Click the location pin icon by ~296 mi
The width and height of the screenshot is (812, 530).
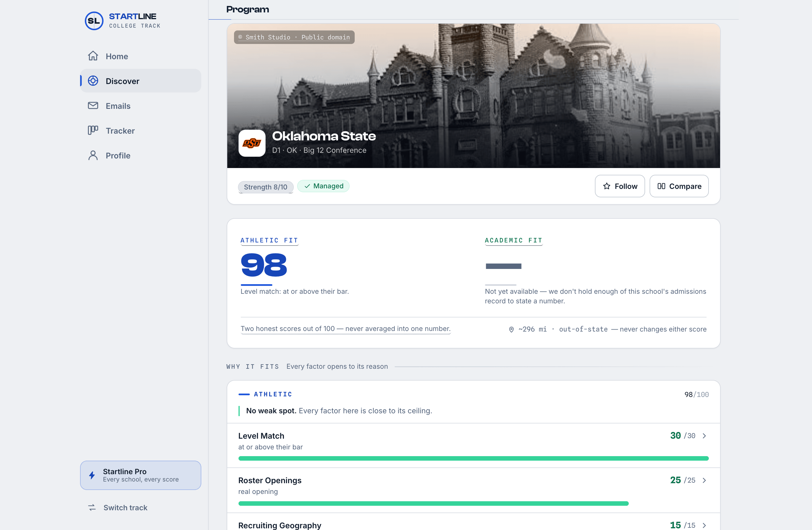click(511, 330)
